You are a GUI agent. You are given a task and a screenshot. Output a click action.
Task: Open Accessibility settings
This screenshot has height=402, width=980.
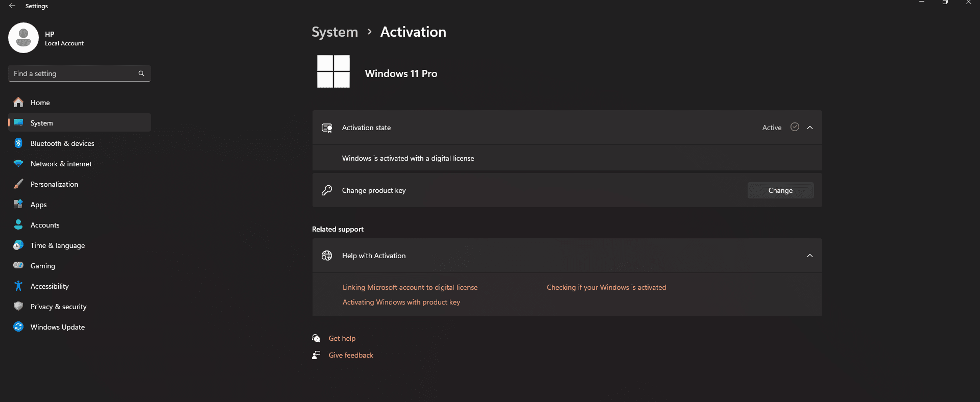(80, 286)
